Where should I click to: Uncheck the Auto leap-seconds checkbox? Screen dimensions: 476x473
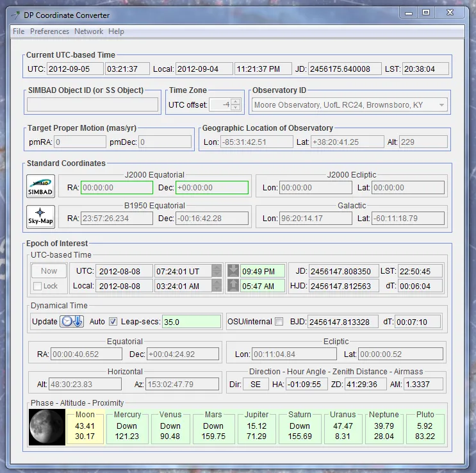coord(113,321)
